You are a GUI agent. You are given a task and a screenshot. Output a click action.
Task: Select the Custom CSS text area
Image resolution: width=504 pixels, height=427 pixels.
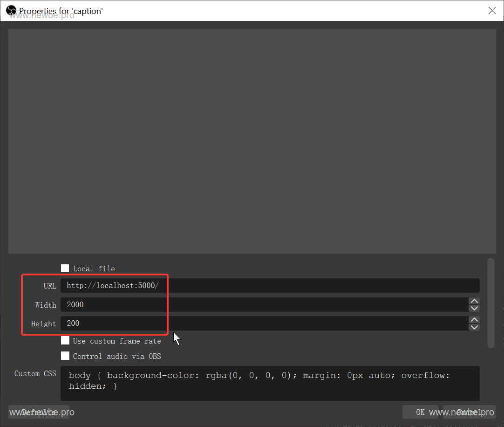270,383
